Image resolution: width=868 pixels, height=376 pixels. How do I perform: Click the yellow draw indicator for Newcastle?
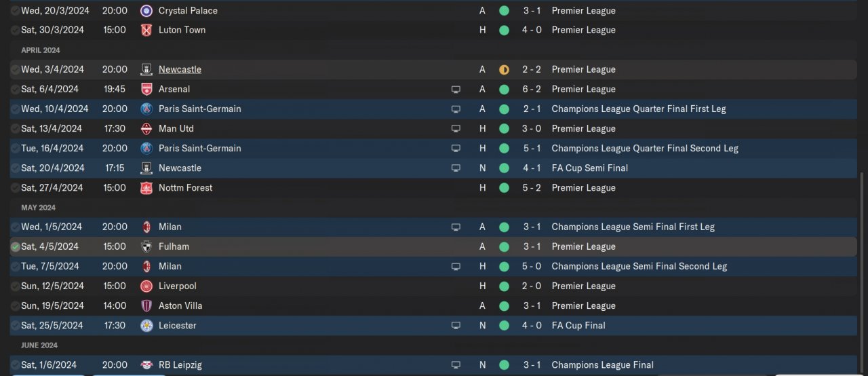(x=504, y=69)
